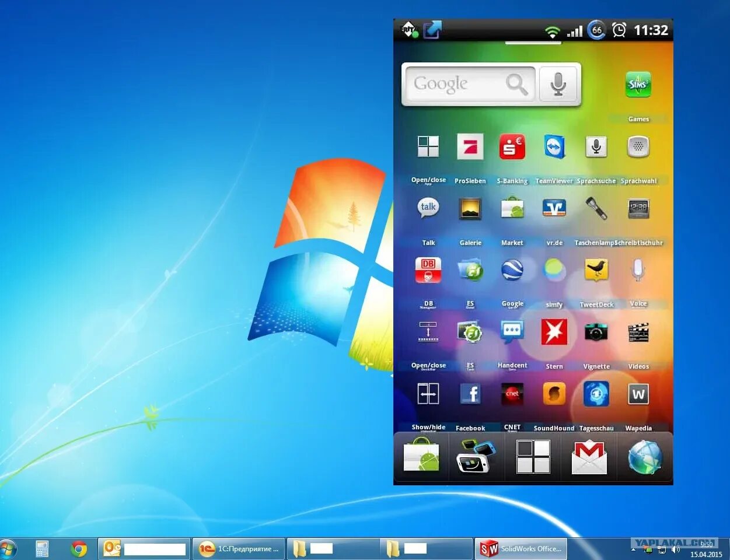The image size is (730, 560).
Task: Tap the Open/close App grid icon
Action: pos(428,146)
